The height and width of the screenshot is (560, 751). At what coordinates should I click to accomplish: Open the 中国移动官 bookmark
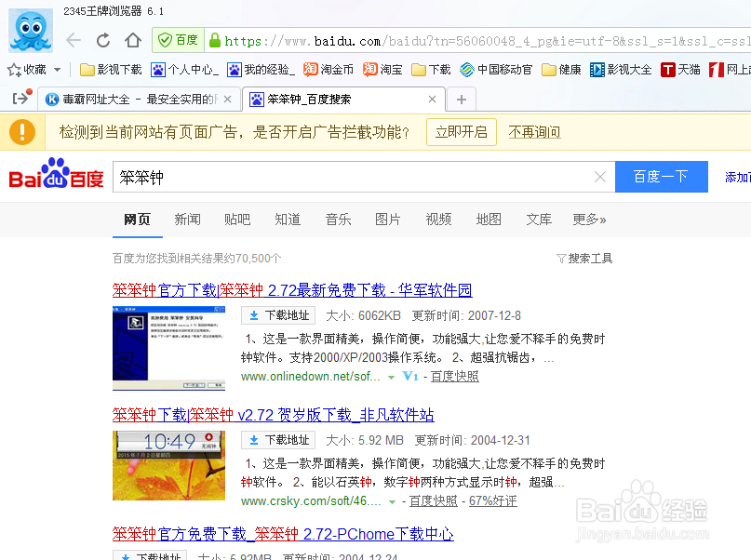point(496,70)
